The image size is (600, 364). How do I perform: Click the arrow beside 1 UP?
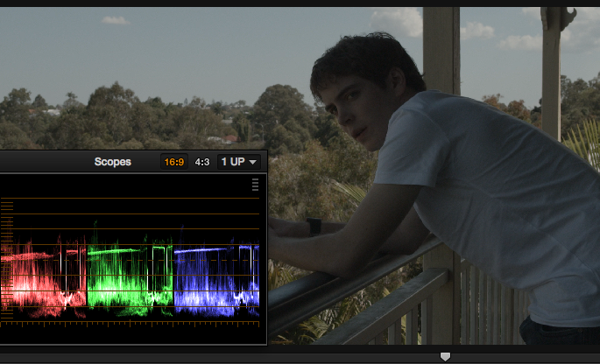click(252, 162)
